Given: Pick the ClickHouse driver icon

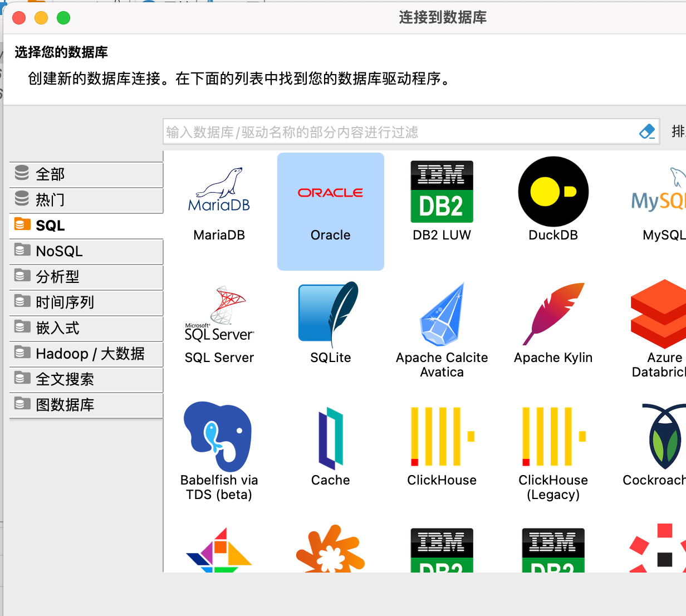Looking at the screenshot, I should 442,437.
